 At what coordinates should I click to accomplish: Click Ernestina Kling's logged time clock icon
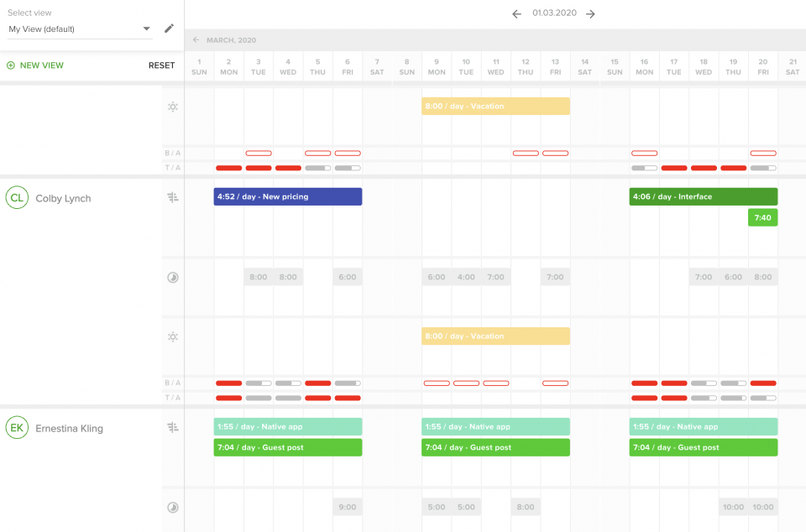pos(173,508)
